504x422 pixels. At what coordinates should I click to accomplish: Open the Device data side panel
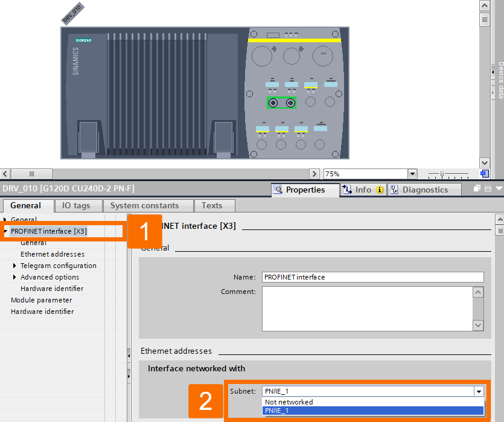500,80
